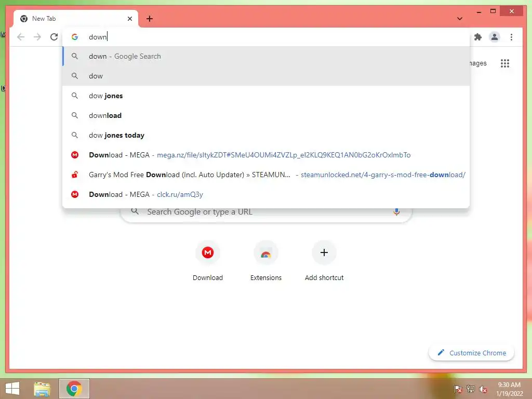The height and width of the screenshot is (399, 532).
Task: Open the Google apps grid
Action: click(x=505, y=63)
